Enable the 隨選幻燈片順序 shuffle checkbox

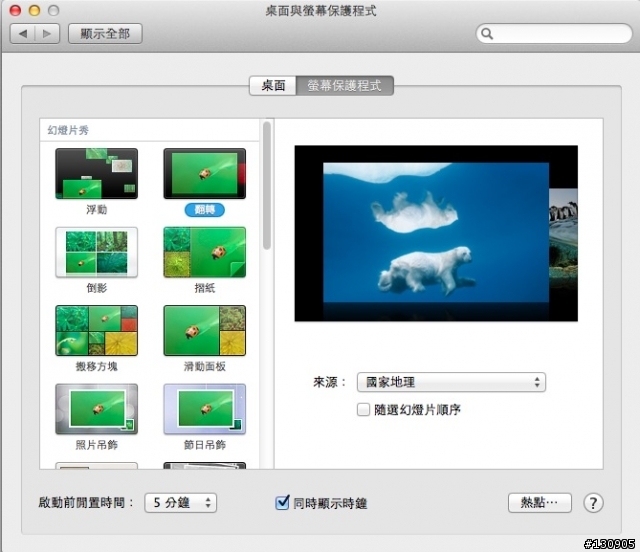(363, 409)
